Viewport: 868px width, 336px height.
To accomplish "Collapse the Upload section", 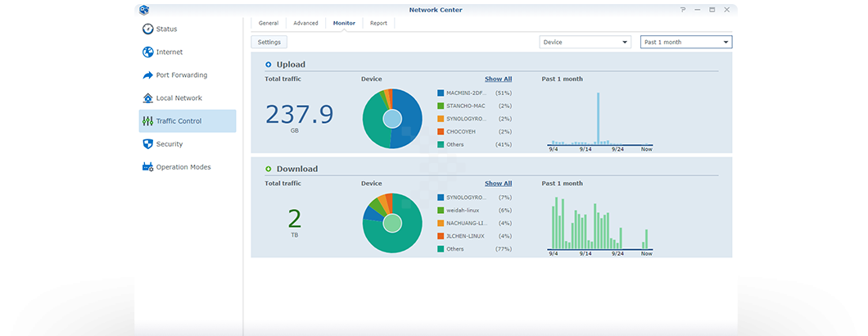I will tap(268, 64).
